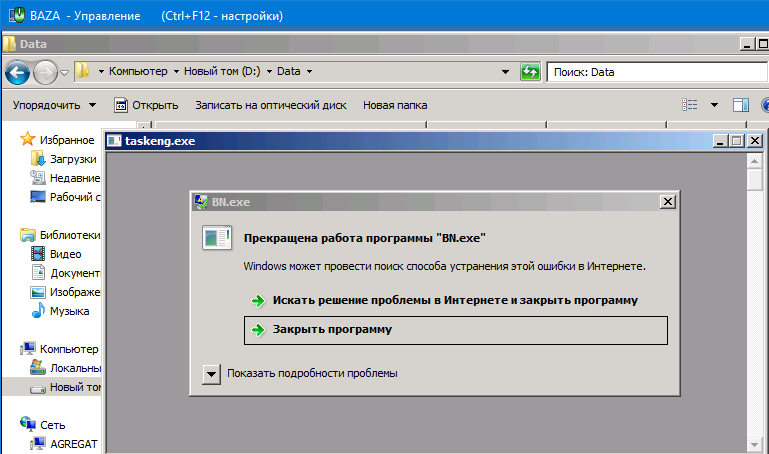Image resolution: width=769 pixels, height=454 pixels.
Task: Open recent locations dropdown beside forward arrow
Action: pos(64,73)
